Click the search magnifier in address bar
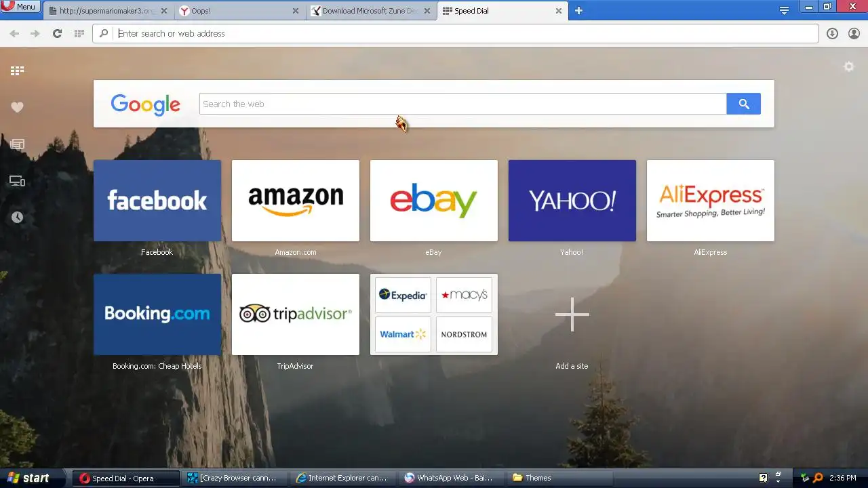868x488 pixels. pos(104,33)
